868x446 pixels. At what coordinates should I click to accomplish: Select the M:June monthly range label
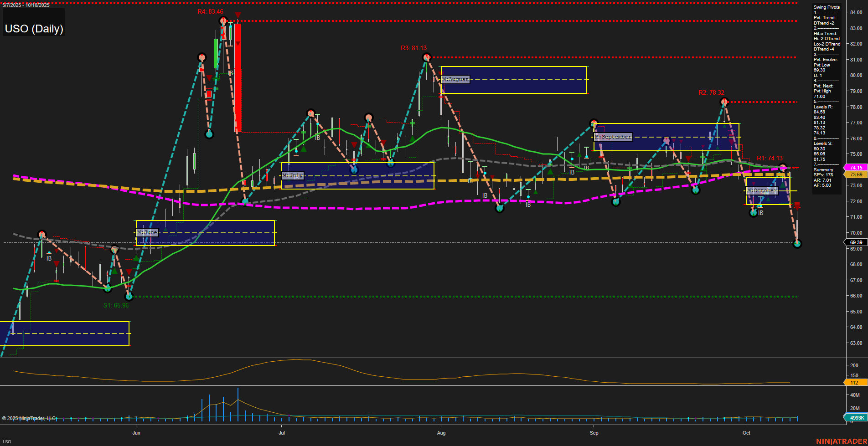click(148, 232)
